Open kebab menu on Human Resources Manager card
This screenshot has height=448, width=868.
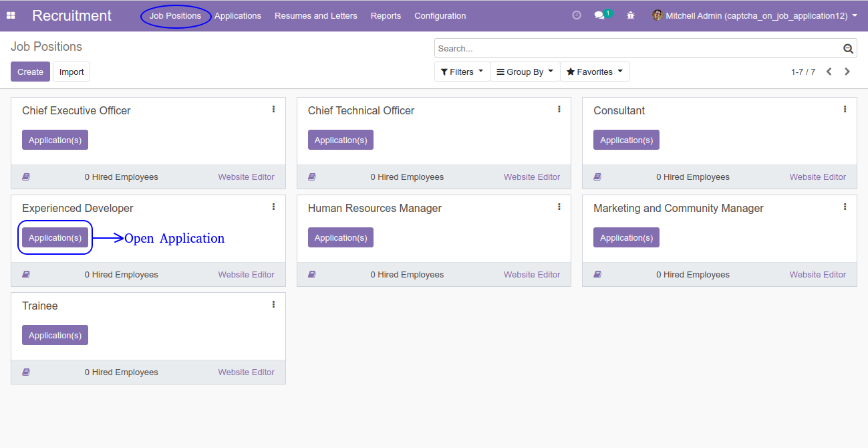tap(559, 207)
